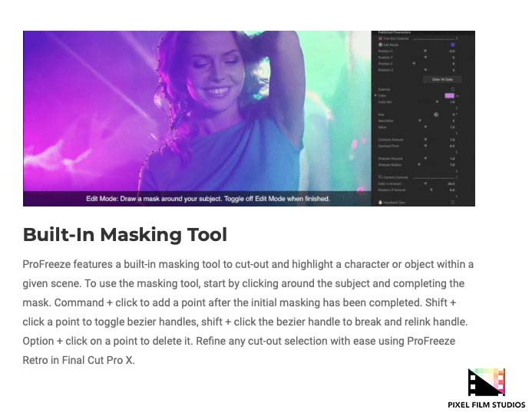The image size is (532, 413).
Task: Click the Contrast Pivot slider handle
Action: 425,146
